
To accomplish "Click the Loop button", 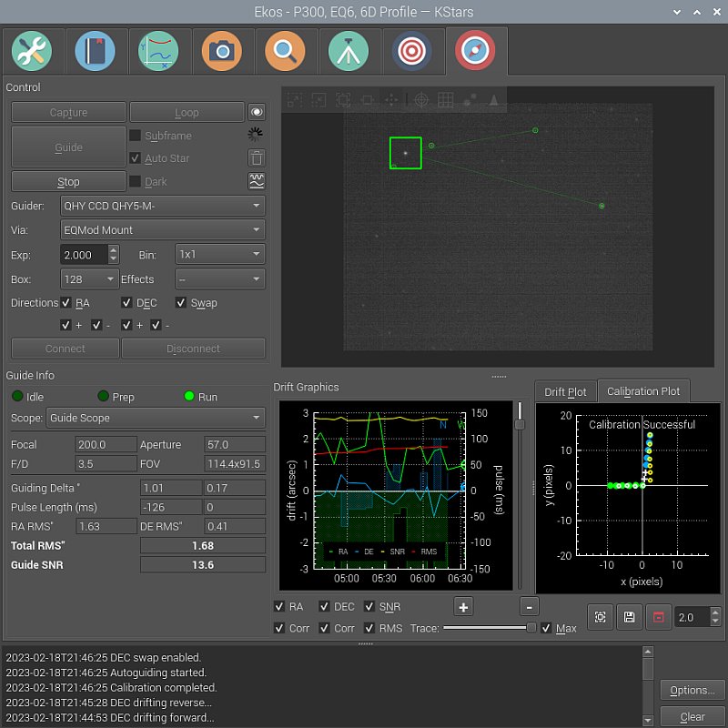I will coord(187,112).
